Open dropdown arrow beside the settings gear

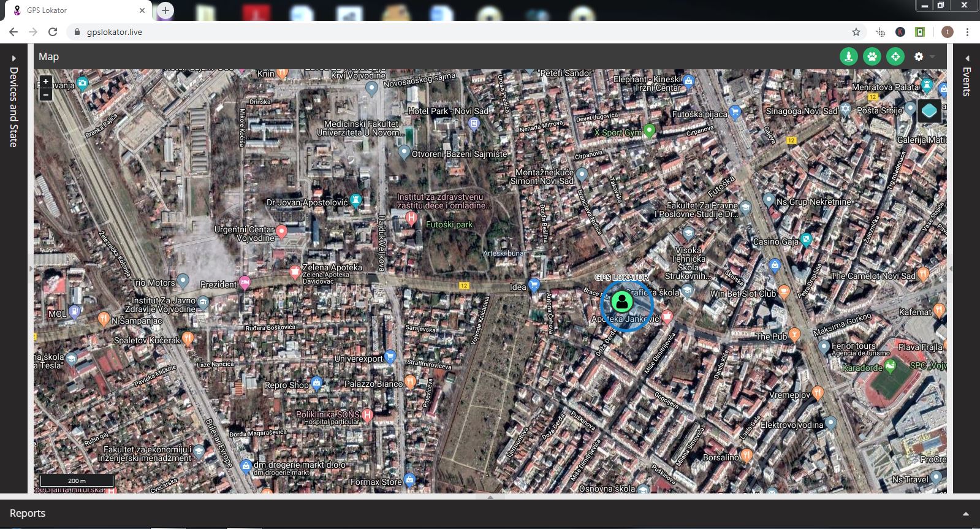[x=932, y=56]
